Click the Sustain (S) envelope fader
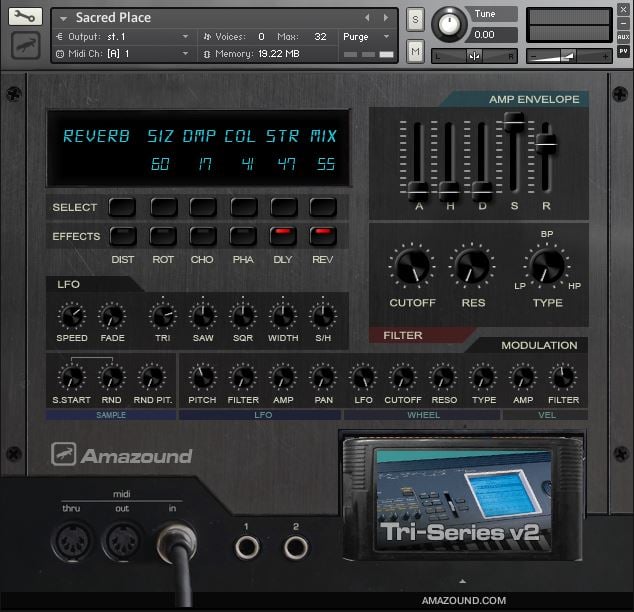Screen dimensions: 634x612 pyautogui.click(x=514, y=120)
